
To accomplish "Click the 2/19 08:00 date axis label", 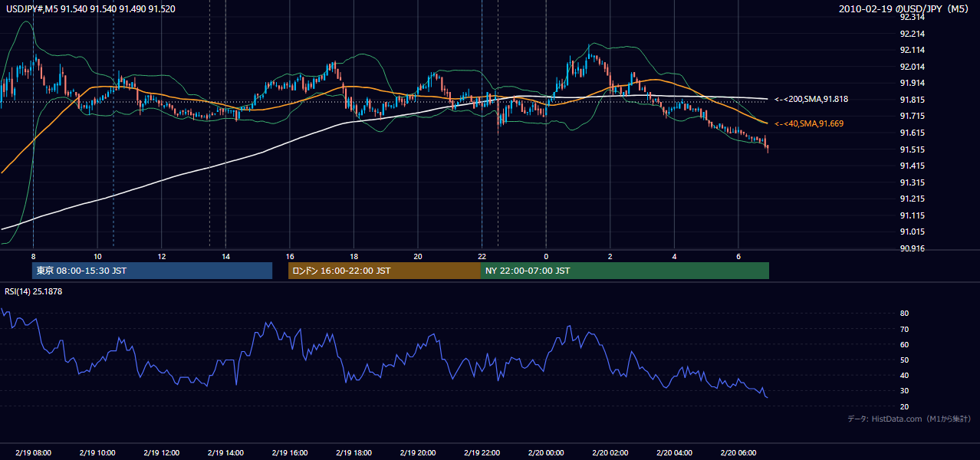I will point(33,453).
